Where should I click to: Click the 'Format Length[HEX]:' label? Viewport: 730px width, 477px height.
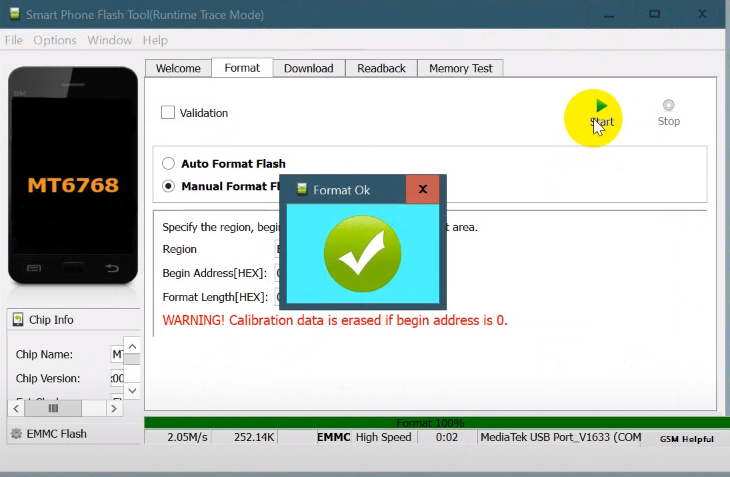tap(215, 297)
